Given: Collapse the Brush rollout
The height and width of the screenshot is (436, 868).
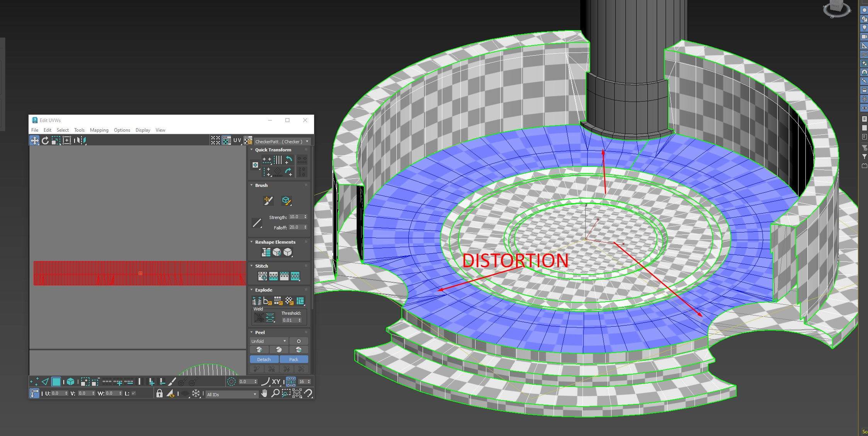Looking at the screenshot, I should click(251, 185).
